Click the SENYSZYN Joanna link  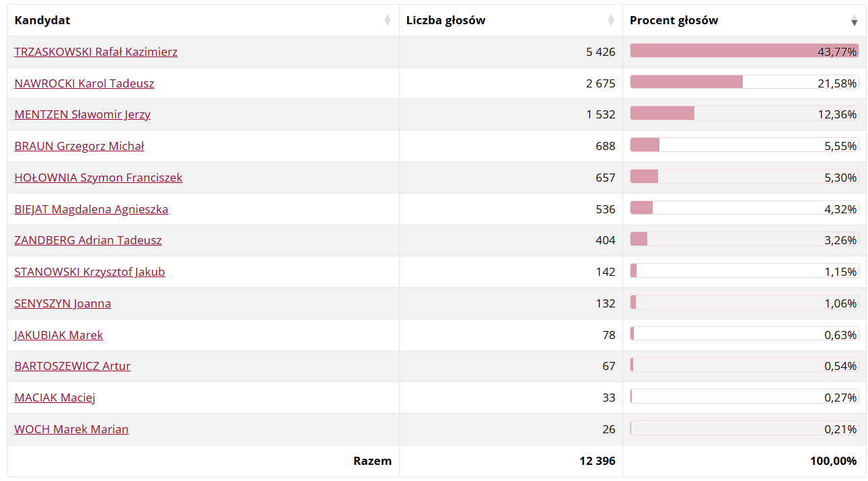[63, 303]
